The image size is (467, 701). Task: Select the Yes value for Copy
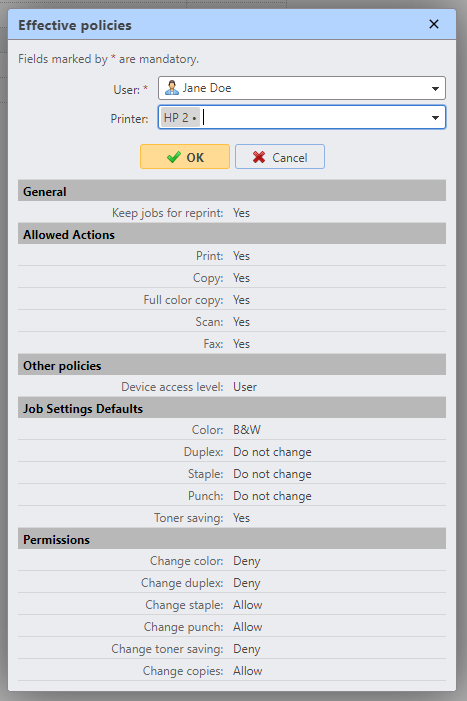(241, 278)
